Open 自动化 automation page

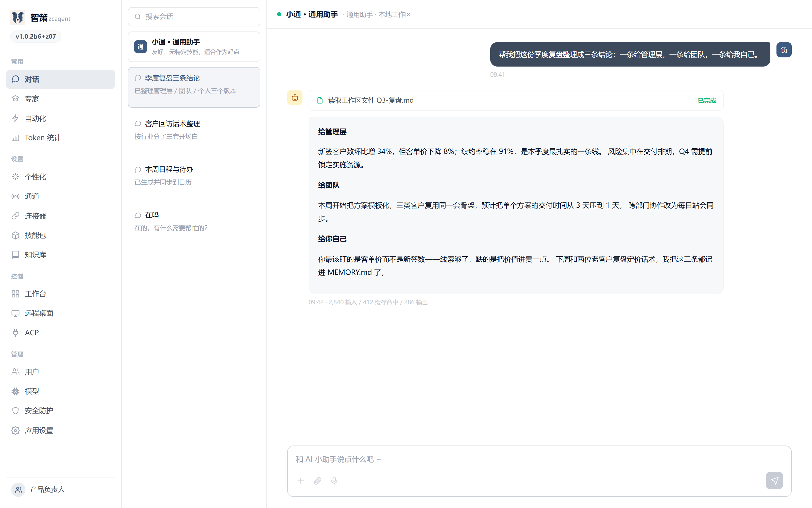click(60, 118)
